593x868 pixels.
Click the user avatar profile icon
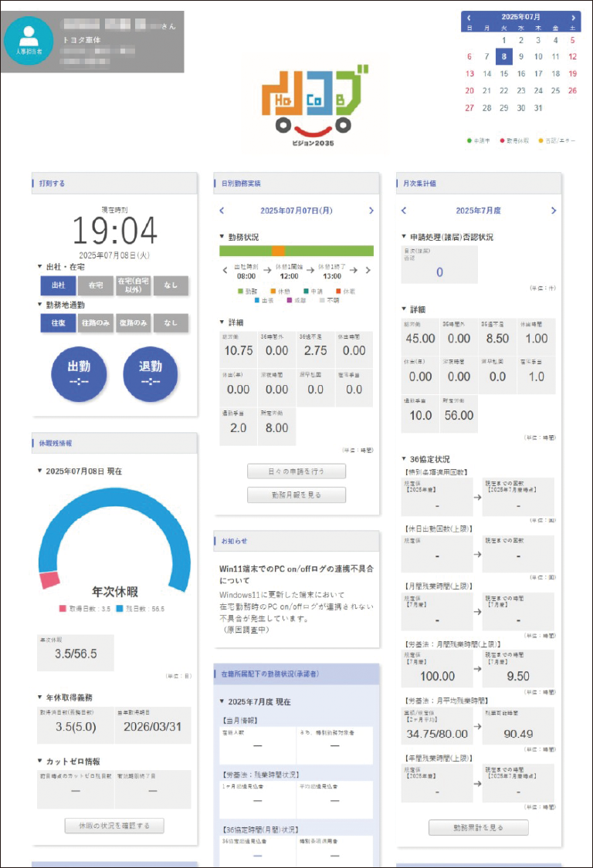29,41
